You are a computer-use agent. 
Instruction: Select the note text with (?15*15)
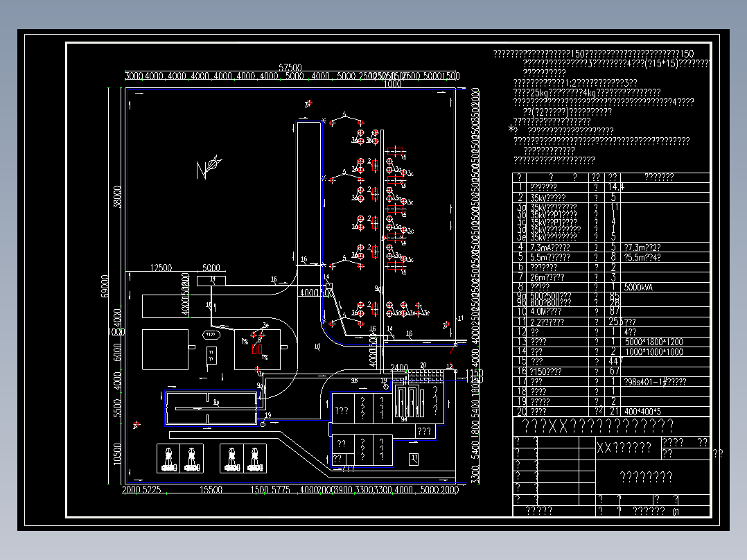(x=617, y=63)
